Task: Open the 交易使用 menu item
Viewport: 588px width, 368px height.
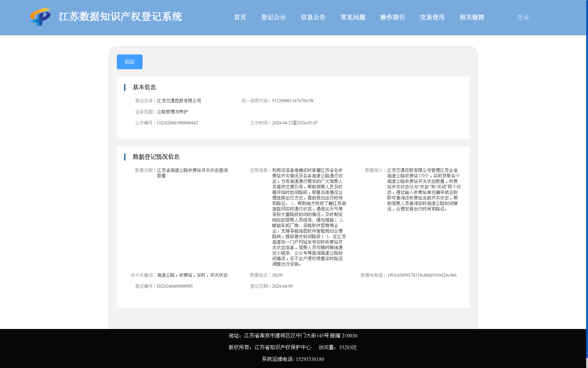Action: pyautogui.click(x=433, y=17)
